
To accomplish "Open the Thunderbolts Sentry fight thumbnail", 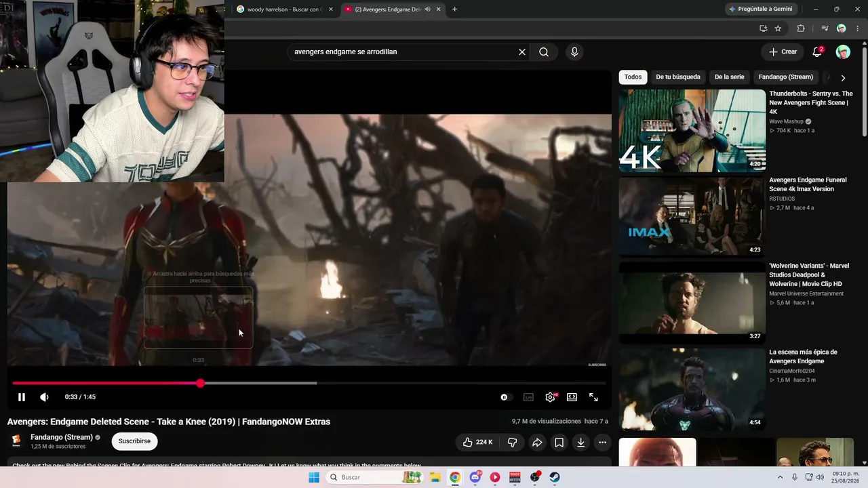I will pos(692,131).
